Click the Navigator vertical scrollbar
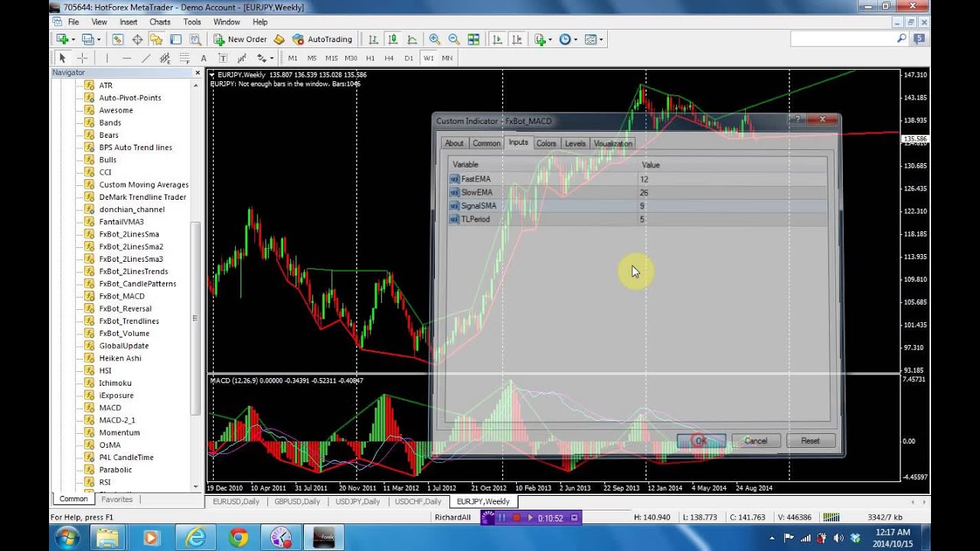Screen dimensions: 980x551 [195, 318]
